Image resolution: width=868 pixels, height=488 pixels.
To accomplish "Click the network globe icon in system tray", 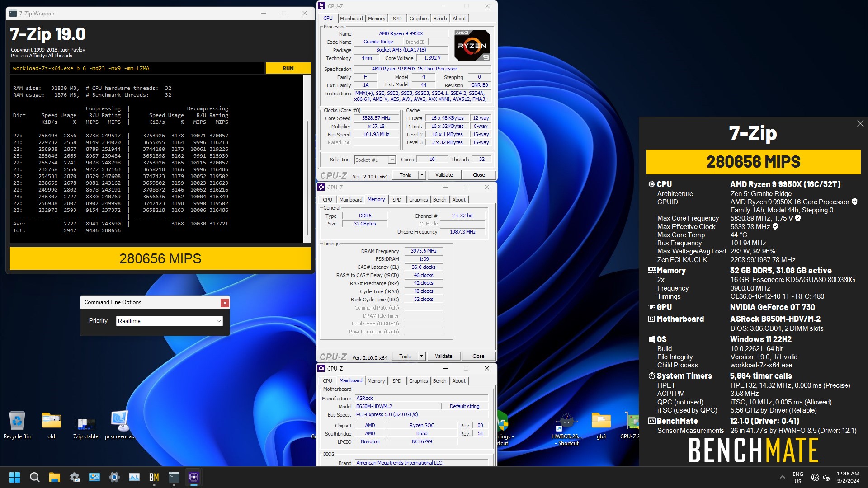I will coord(815,477).
